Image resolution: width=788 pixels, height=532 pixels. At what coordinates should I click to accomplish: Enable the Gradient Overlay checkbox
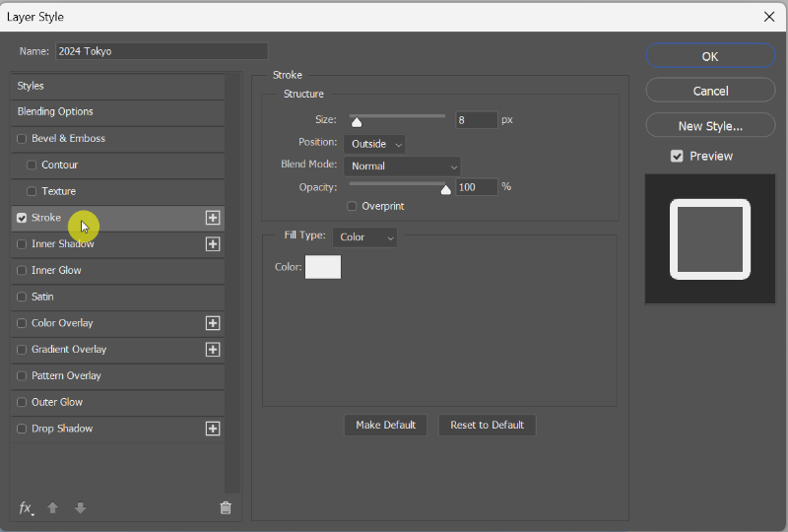tap(22, 350)
